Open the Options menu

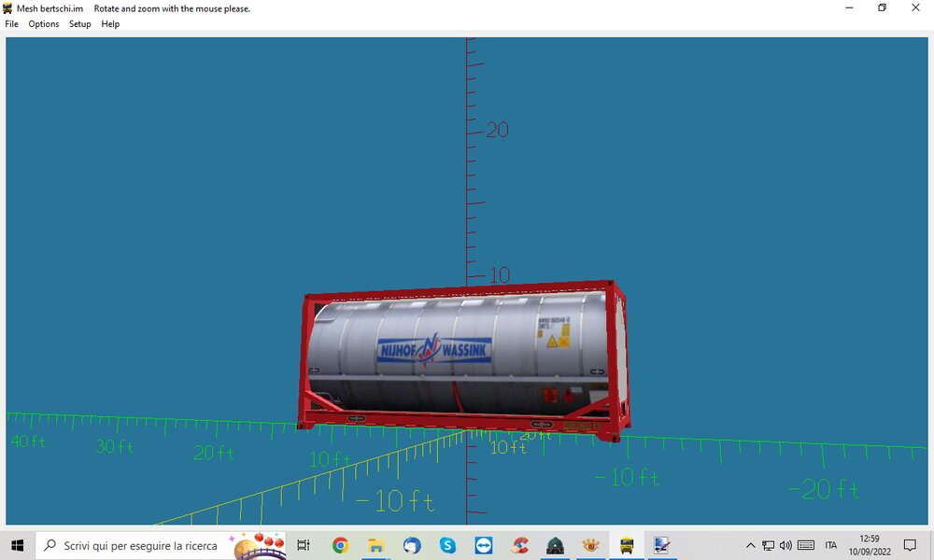(x=44, y=24)
